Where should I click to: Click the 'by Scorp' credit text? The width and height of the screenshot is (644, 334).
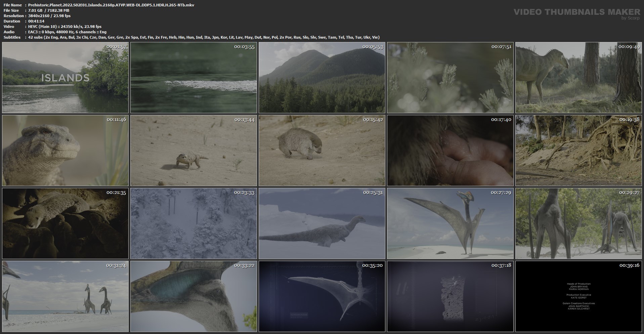point(631,18)
